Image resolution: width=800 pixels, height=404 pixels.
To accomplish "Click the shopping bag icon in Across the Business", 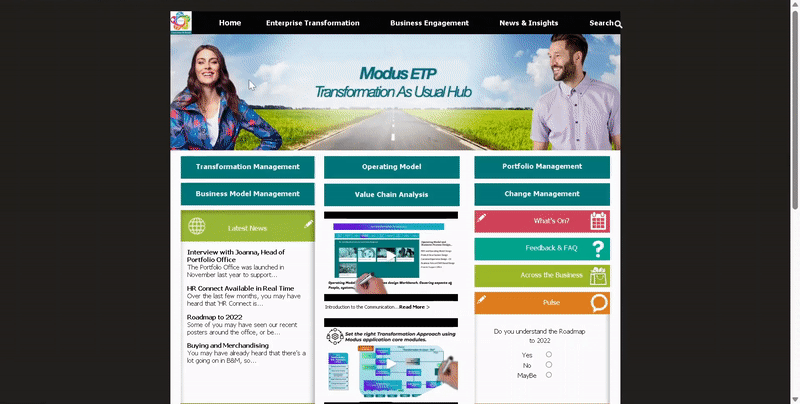I will tap(598, 275).
